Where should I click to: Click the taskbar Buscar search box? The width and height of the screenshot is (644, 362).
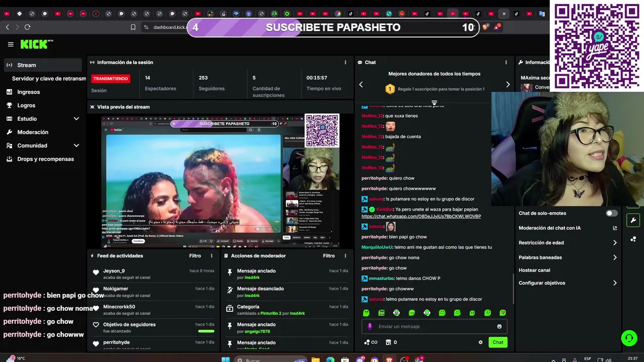[x=271, y=360]
